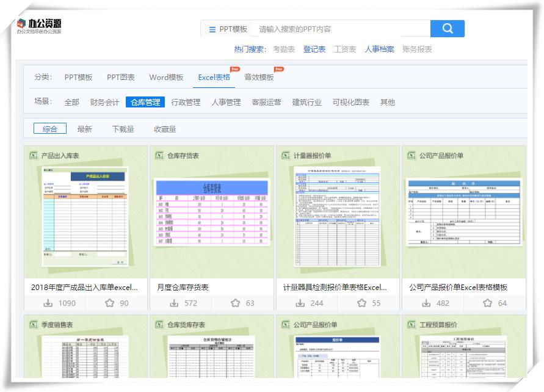Viewport: 544px width, 392px height.
Task: Switch to Word模板 category
Action: pyautogui.click(x=166, y=78)
